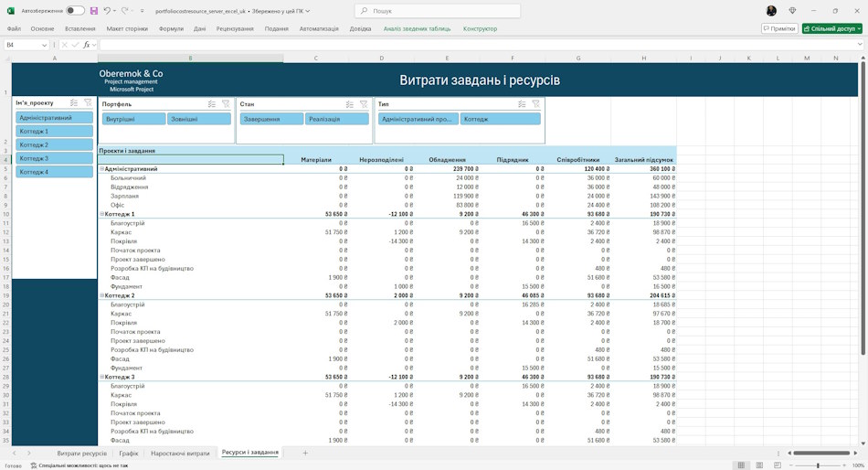
Task: Select Коттедж 3 in the project slicer
Action: coord(54,158)
